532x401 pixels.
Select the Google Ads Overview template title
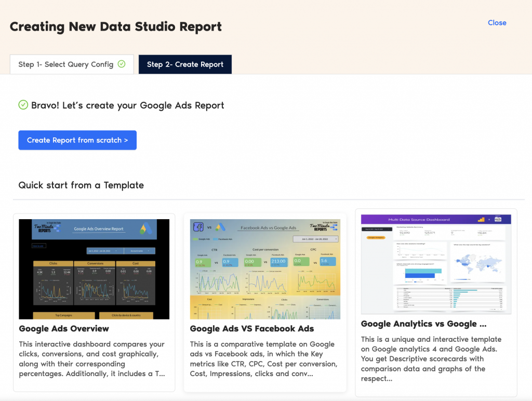(x=64, y=328)
